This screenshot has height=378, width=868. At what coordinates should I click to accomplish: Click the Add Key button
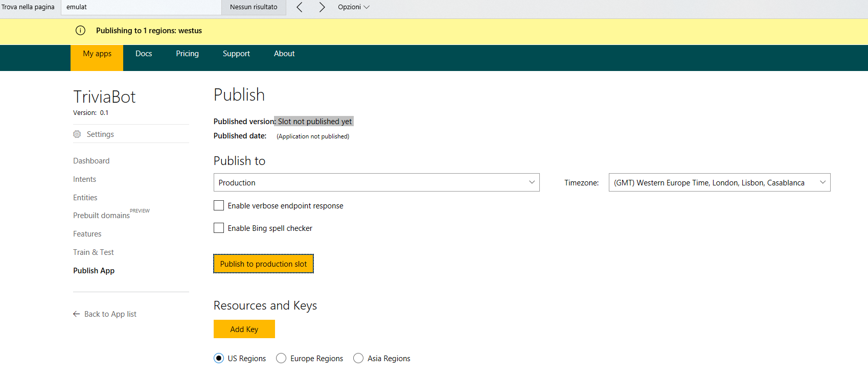(244, 329)
